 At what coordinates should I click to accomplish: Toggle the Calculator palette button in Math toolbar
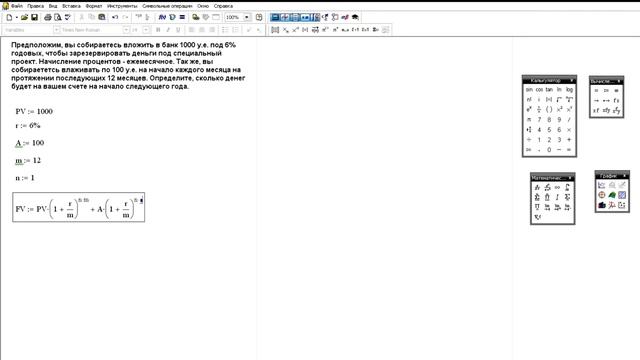point(275,17)
